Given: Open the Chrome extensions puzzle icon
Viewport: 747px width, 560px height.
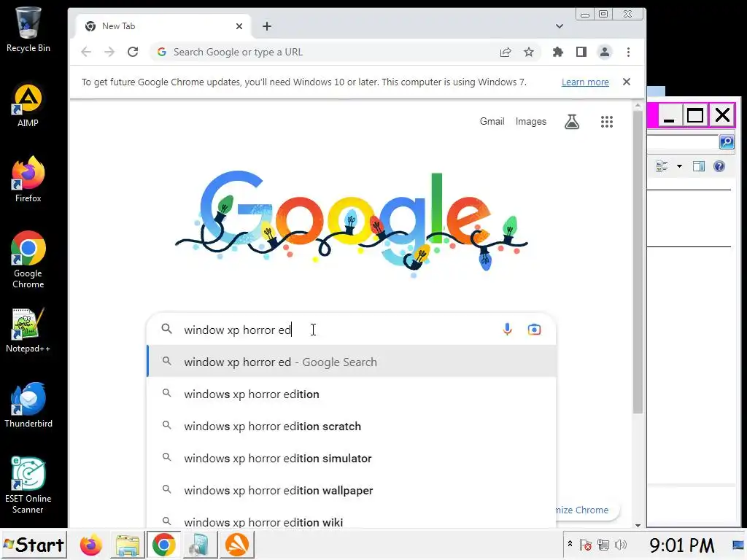Looking at the screenshot, I should tap(557, 52).
